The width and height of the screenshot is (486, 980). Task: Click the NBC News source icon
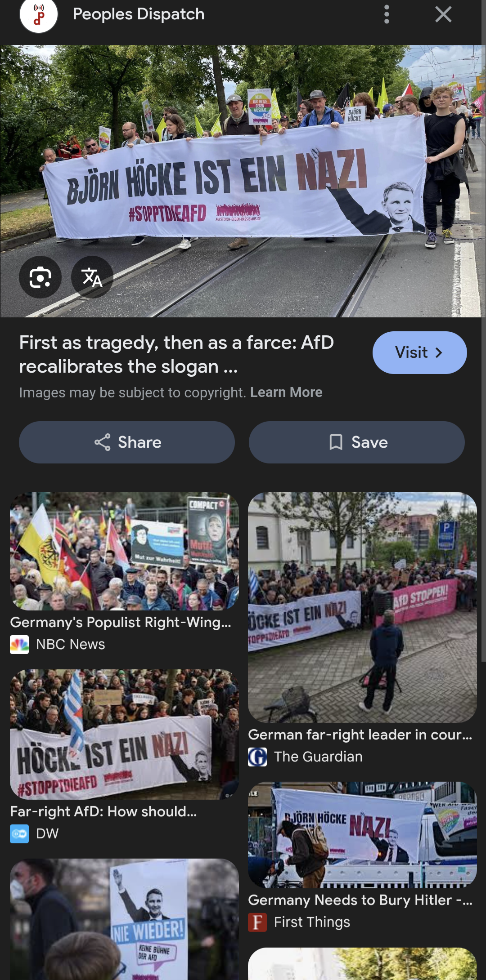[19, 645]
